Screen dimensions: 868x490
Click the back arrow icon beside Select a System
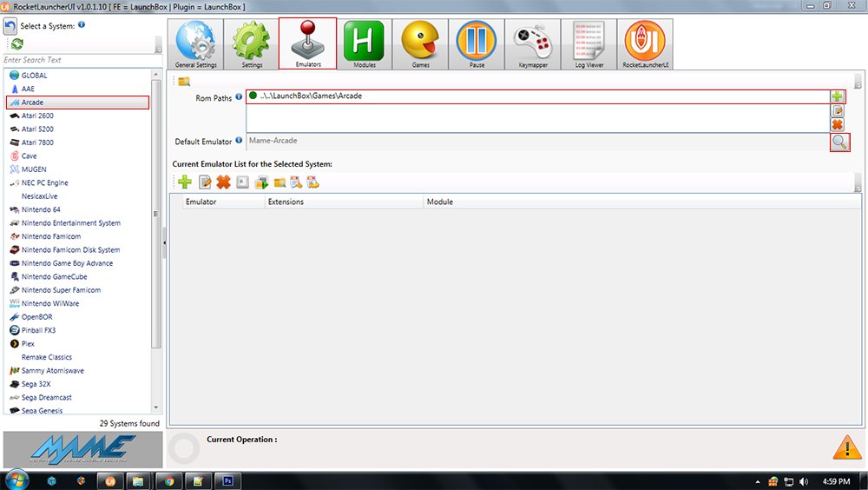(10, 26)
